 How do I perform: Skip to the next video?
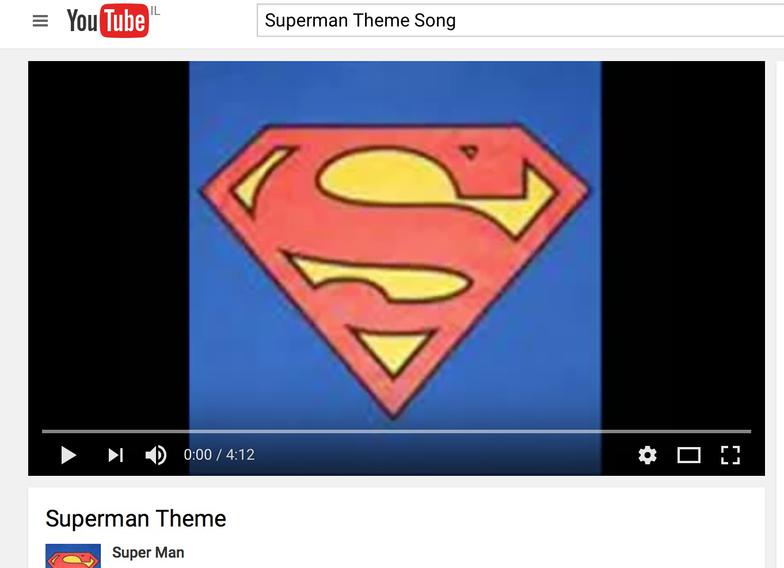pos(116,455)
